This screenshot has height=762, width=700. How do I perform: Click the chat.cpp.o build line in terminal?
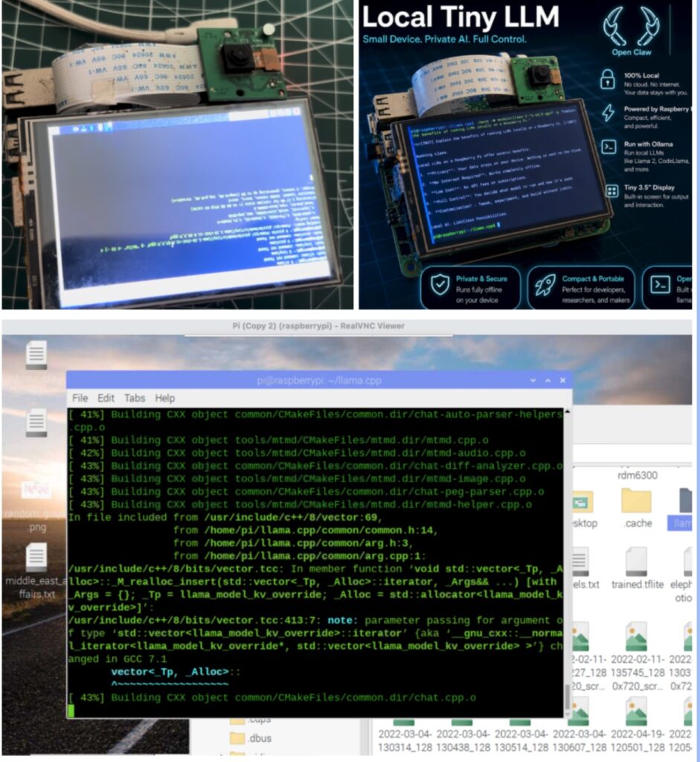272,698
